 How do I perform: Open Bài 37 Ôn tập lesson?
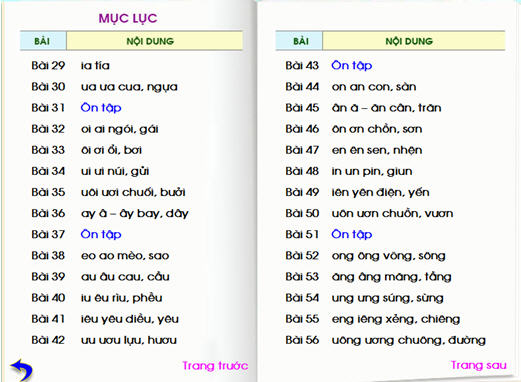101,235
